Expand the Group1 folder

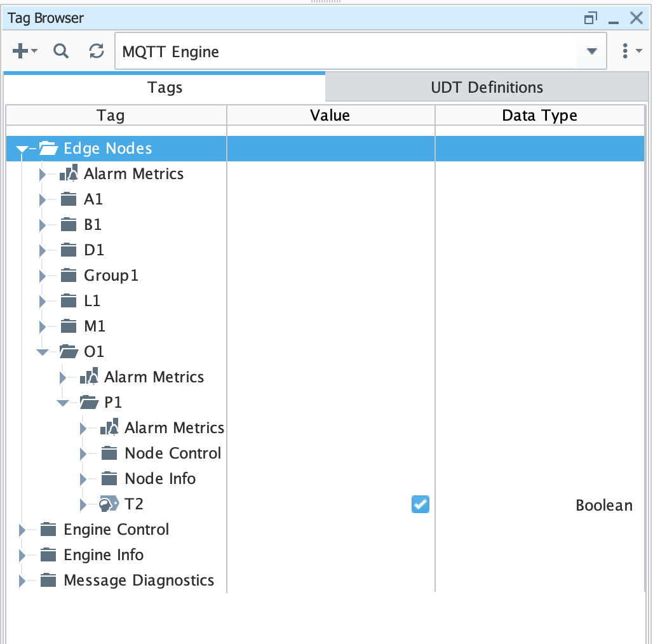[43, 276]
